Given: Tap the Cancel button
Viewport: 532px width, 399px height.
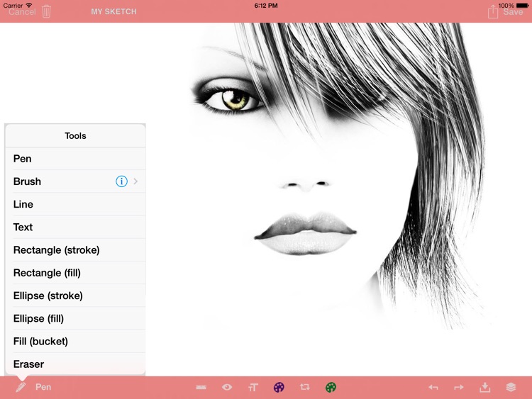Looking at the screenshot, I should pyautogui.click(x=22, y=12).
